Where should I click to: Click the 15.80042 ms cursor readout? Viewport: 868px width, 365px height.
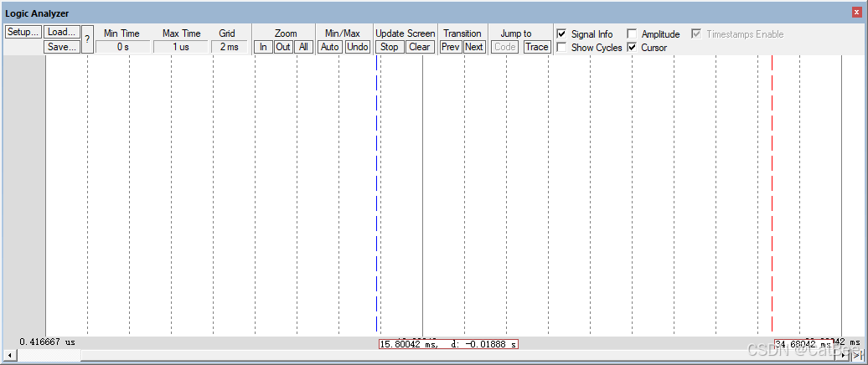(x=448, y=345)
